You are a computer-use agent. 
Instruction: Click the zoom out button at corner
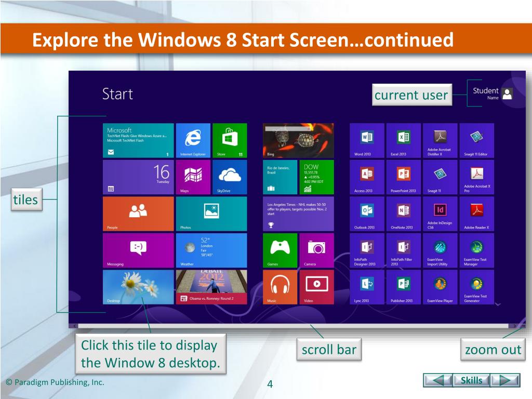pyautogui.click(x=523, y=326)
